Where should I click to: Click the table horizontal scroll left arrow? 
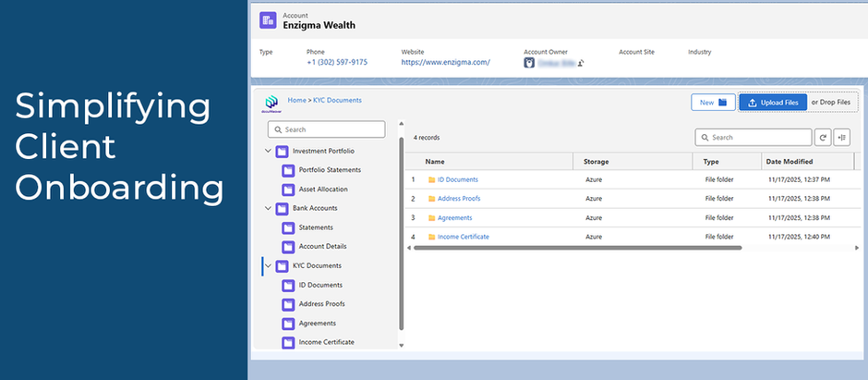pyautogui.click(x=409, y=248)
